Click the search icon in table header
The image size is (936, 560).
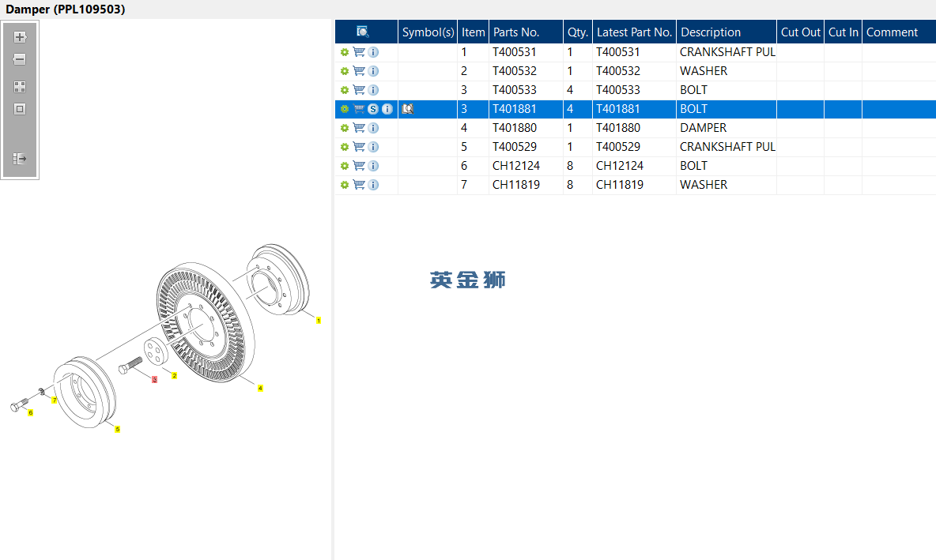362,32
